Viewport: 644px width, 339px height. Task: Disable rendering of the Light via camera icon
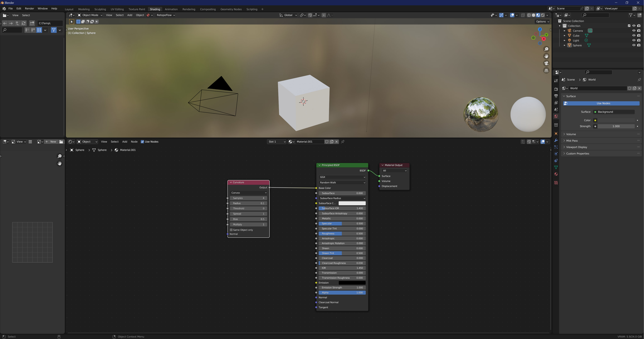coord(639,40)
